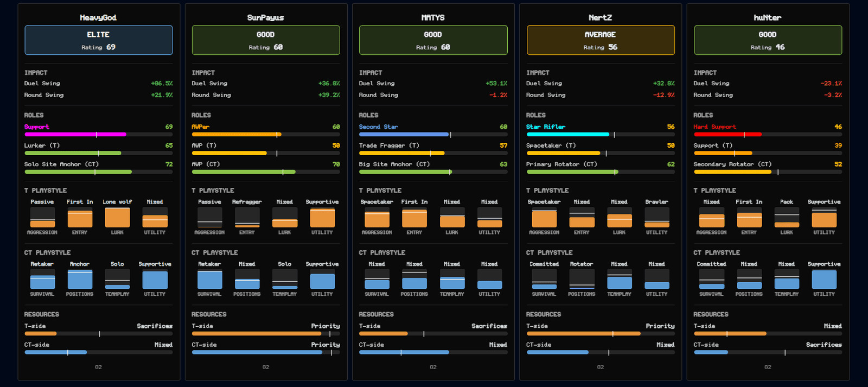
Task: Click HeavyGod's magenta Support role bar
Action: [x=99, y=135]
